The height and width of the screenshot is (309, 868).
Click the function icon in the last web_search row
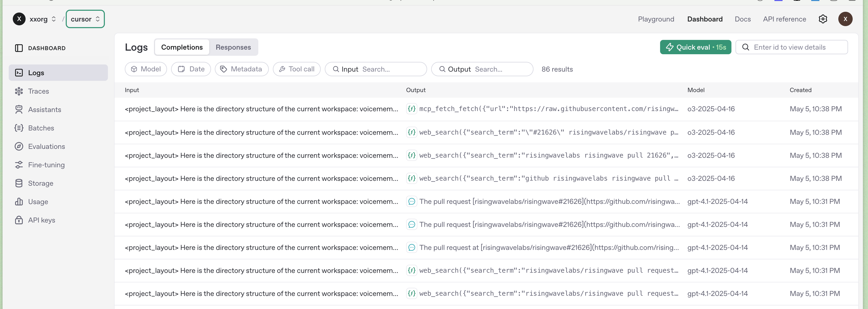coord(411,293)
